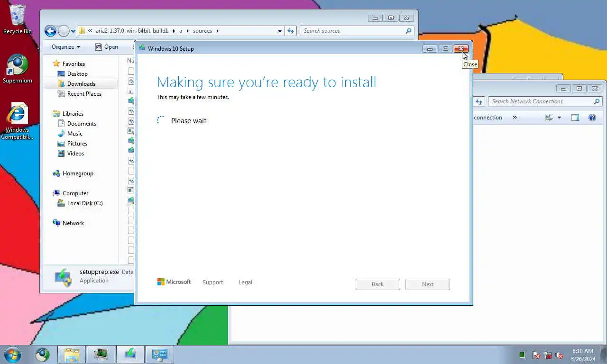
Task: Open Music library
Action: tap(75, 133)
